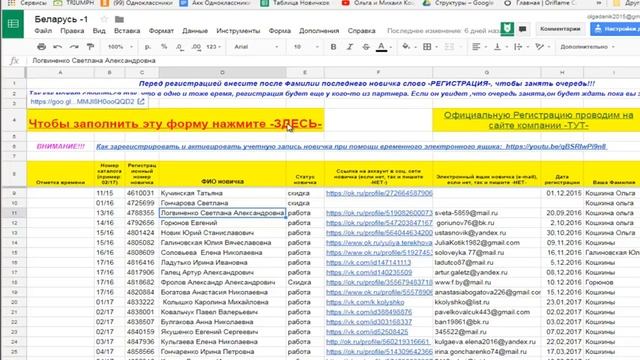This screenshot has width=640, height=360.
Task: Toggle strikethrough formatting
Action: pyautogui.click(x=366, y=47)
